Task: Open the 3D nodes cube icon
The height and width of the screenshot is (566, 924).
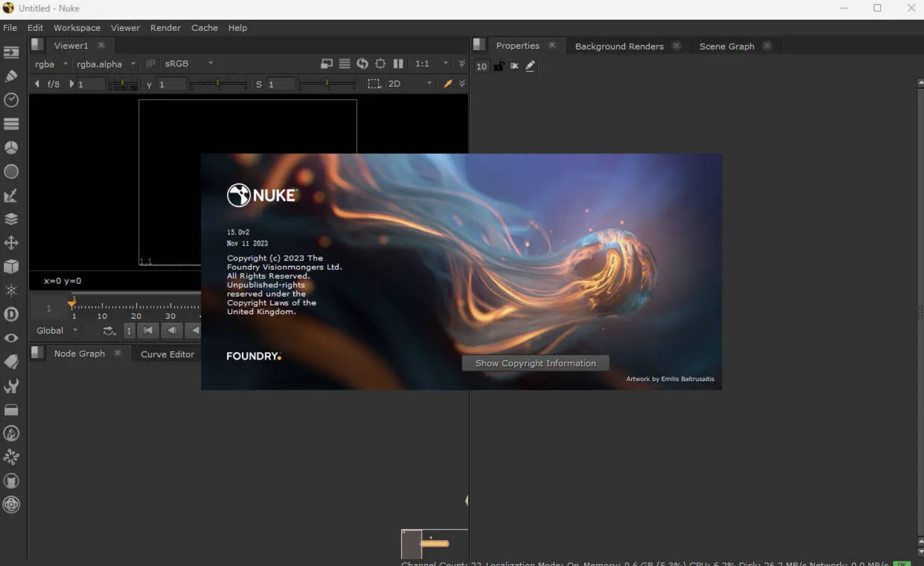Action: click(11, 266)
